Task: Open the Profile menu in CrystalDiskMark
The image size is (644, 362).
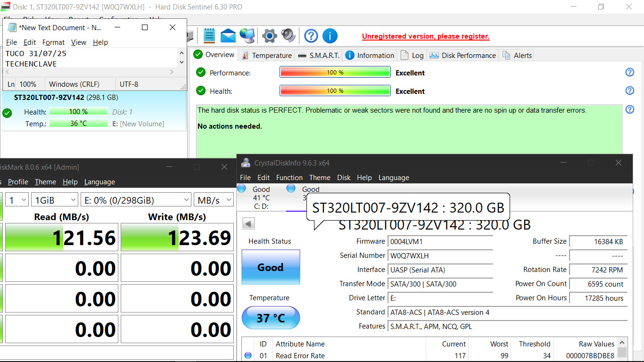Action: click(x=18, y=181)
